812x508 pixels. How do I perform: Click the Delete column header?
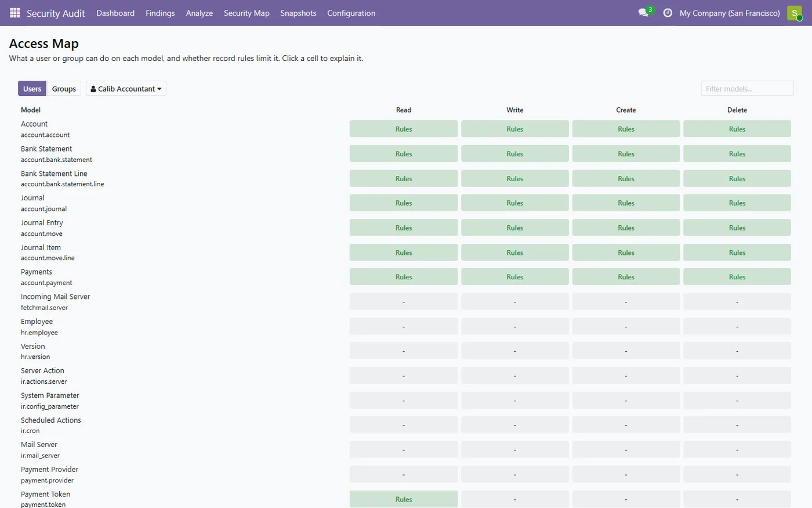(737, 110)
